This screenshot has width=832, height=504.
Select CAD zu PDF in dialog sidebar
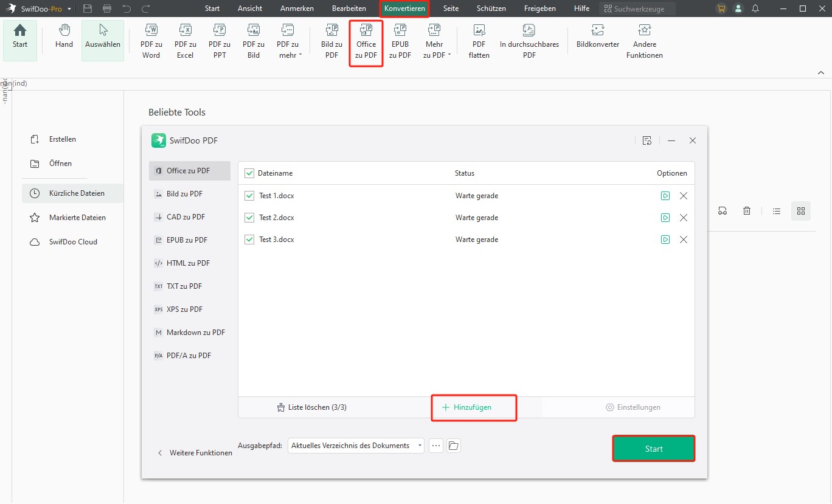point(190,217)
